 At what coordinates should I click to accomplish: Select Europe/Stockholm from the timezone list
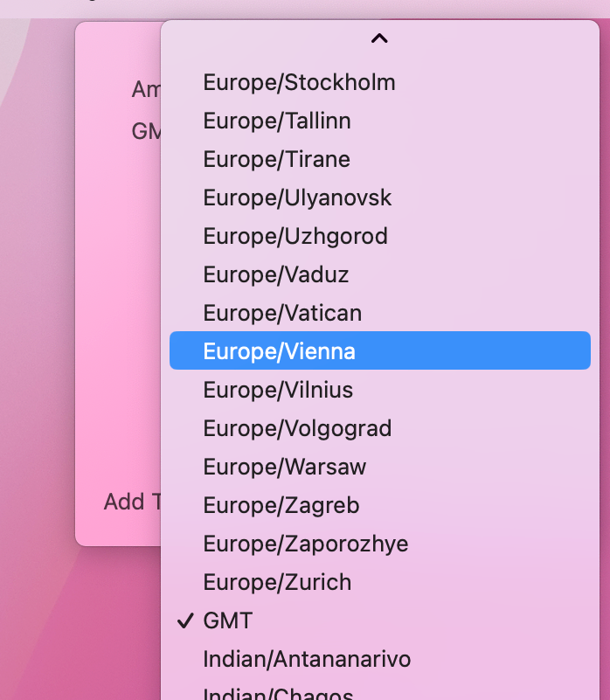tap(298, 82)
